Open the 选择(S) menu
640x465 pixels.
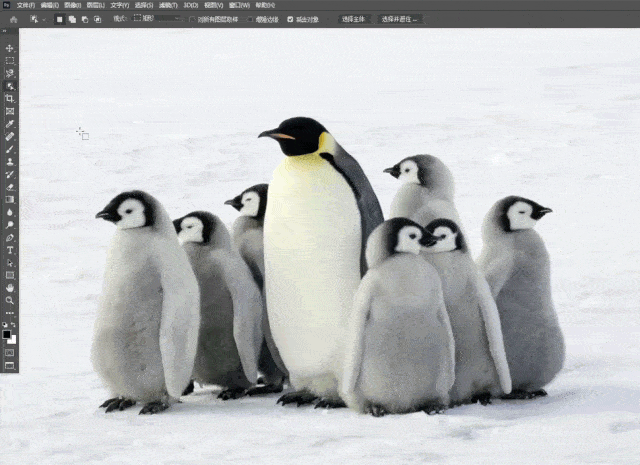(144, 5)
